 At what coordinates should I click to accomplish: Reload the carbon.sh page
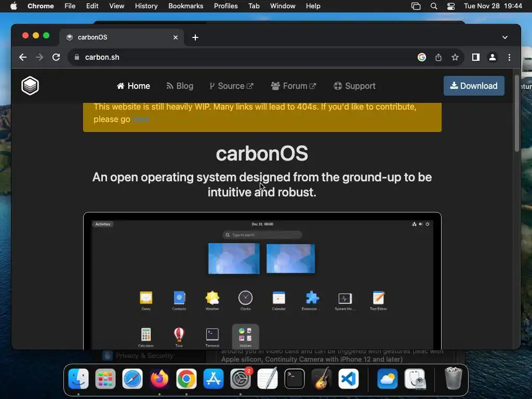pyautogui.click(x=56, y=57)
